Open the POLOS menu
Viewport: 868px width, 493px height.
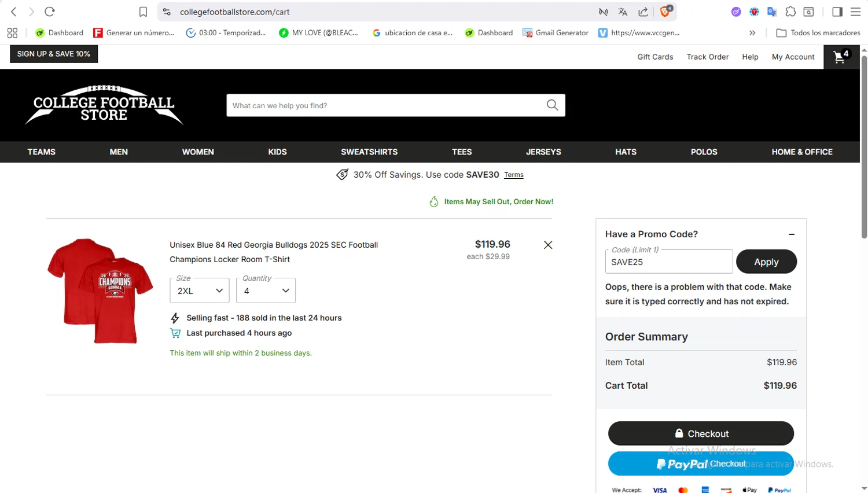click(704, 152)
